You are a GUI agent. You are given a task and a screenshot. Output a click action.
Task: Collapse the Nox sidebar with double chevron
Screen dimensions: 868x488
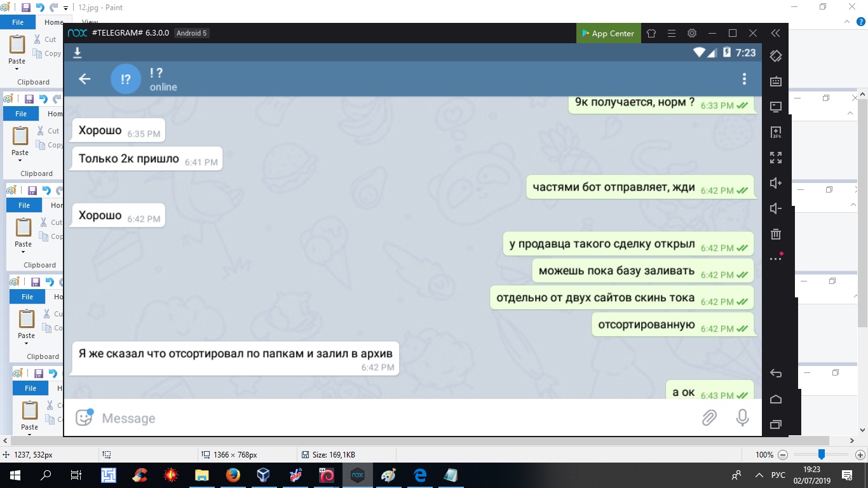pyautogui.click(x=775, y=33)
